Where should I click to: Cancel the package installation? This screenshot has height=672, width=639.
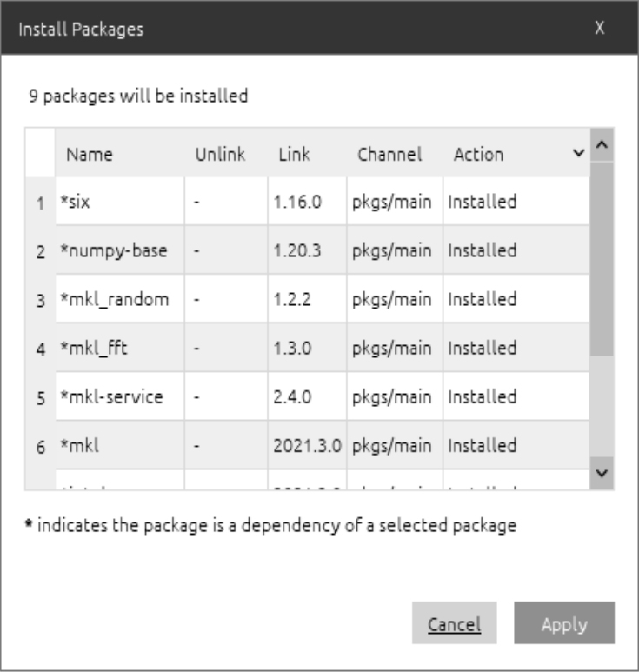tap(454, 623)
